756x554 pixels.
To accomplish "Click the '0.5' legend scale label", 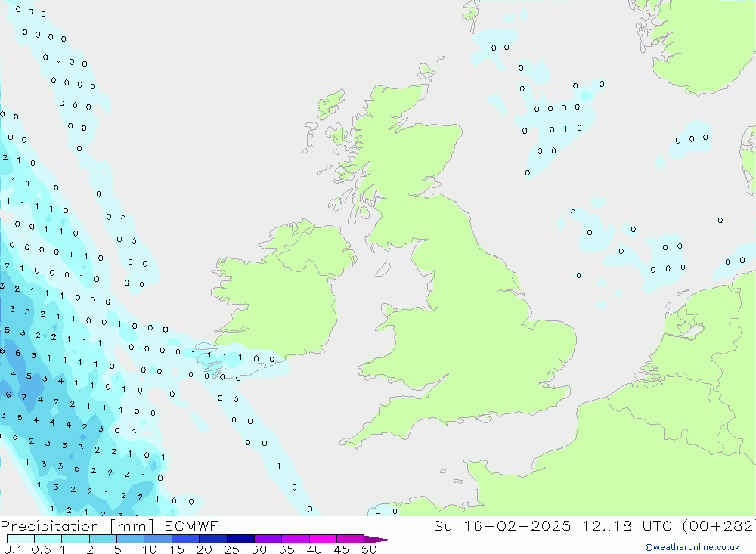I will [x=41, y=549].
